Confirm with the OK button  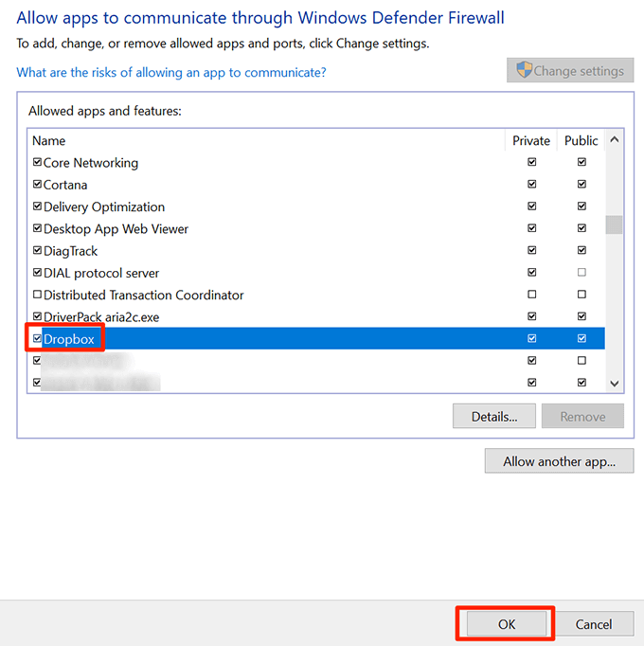[506, 624]
